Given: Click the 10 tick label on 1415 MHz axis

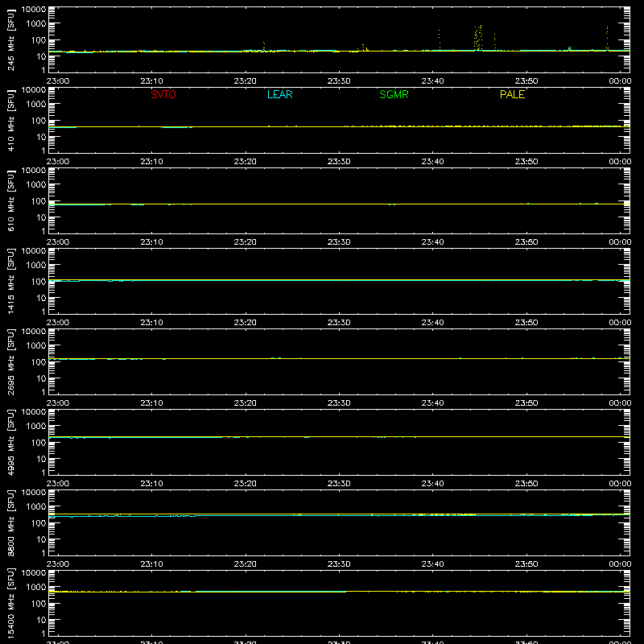Looking at the screenshot, I should point(41,298).
